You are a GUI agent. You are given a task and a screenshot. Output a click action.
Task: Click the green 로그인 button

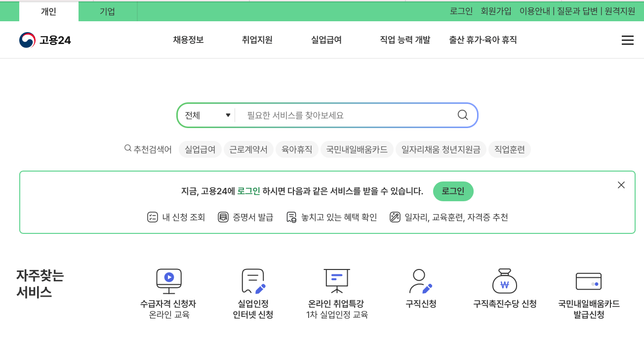coord(453,191)
